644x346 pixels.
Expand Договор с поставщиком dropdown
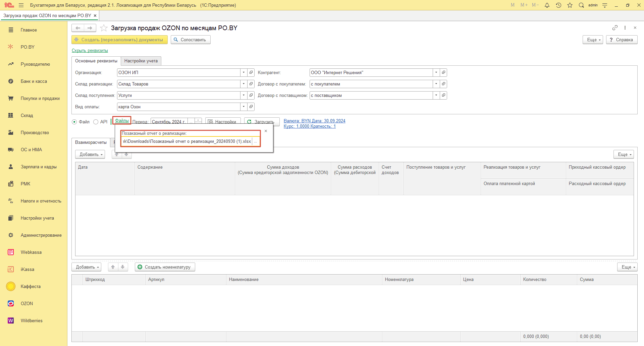[436, 95]
